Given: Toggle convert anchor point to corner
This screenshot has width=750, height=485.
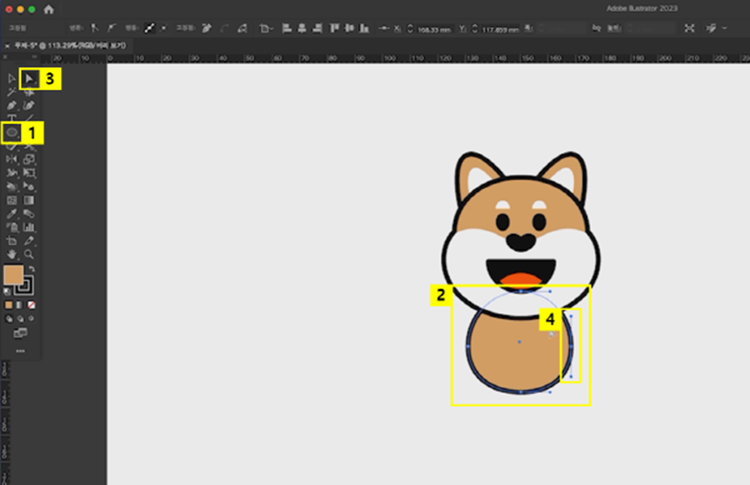Looking at the screenshot, I should click(95, 28).
